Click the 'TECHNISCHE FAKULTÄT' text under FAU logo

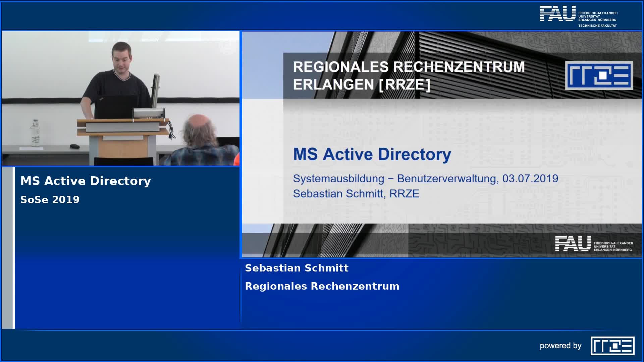[597, 26]
